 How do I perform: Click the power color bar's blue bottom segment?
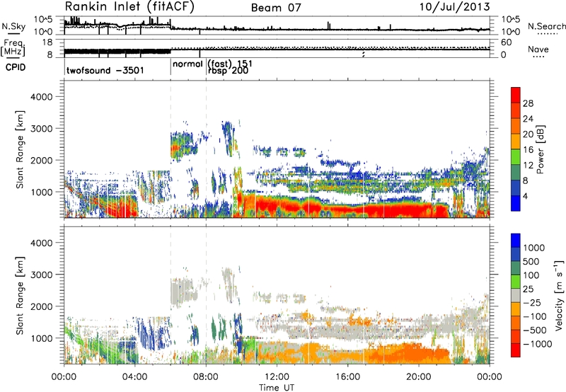(516, 204)
